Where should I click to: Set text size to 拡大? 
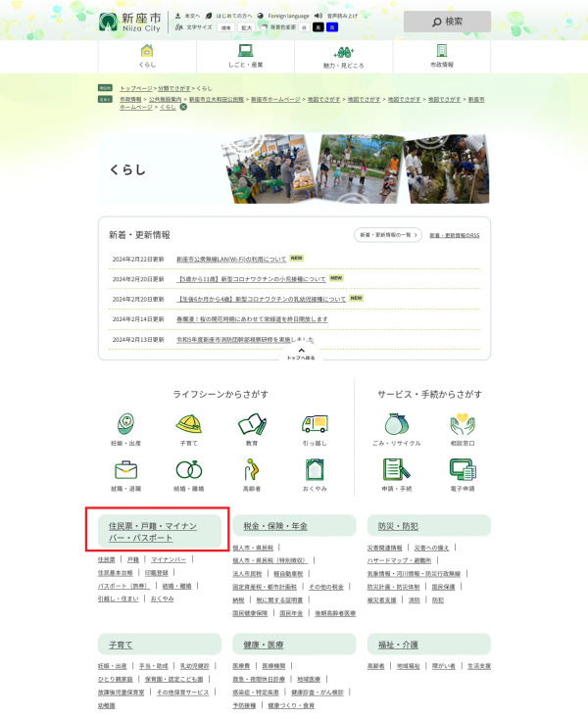pyautogui.click(x=246, y=27)
